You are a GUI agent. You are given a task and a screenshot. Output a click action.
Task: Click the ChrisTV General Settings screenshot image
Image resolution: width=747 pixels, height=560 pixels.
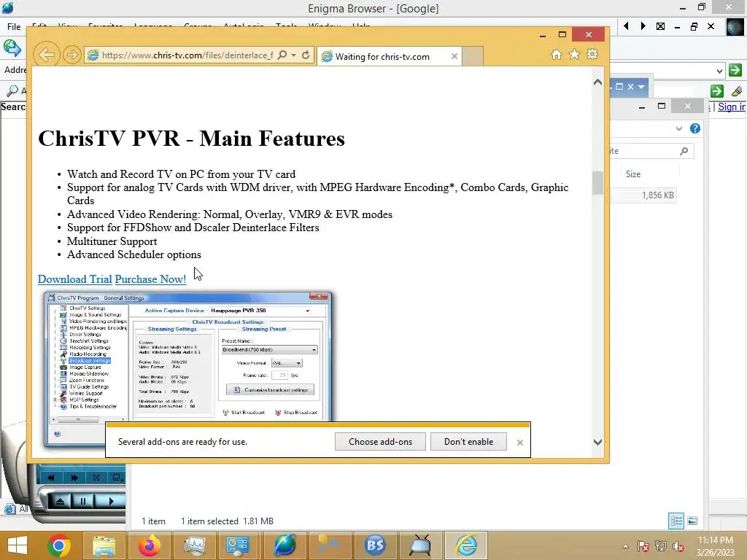188,369
